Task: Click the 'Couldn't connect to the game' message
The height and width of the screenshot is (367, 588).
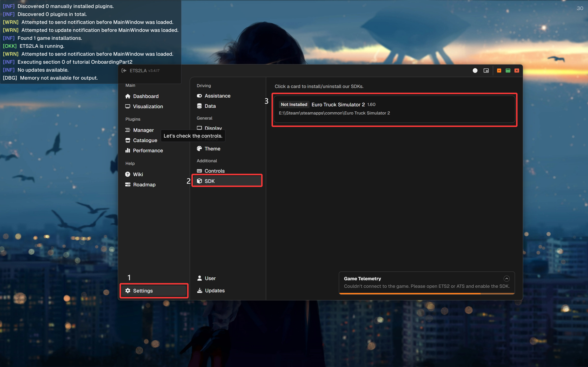Action: 427,286
